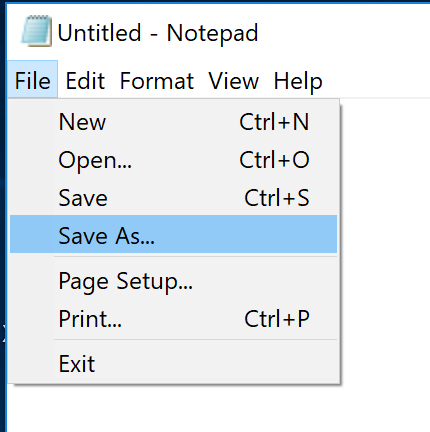The image size is (430, 432).
Task: Open the Edit menu
Action: 85,81
